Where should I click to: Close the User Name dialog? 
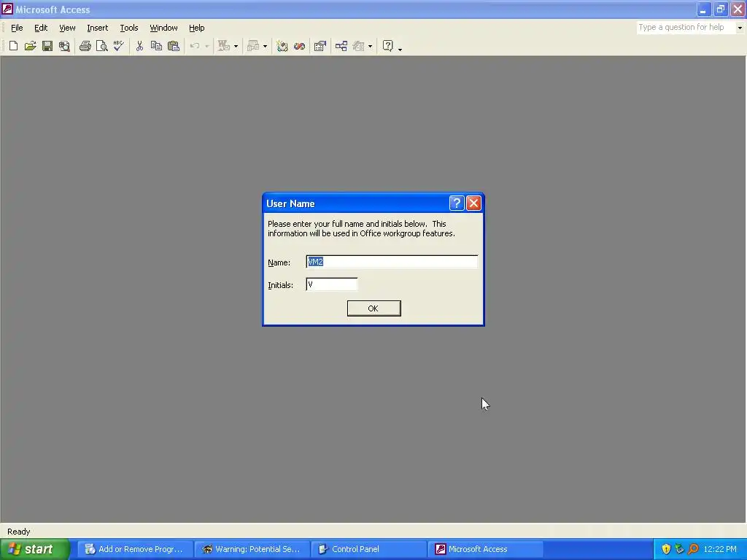pyautogui.click(x=473, y=203)
